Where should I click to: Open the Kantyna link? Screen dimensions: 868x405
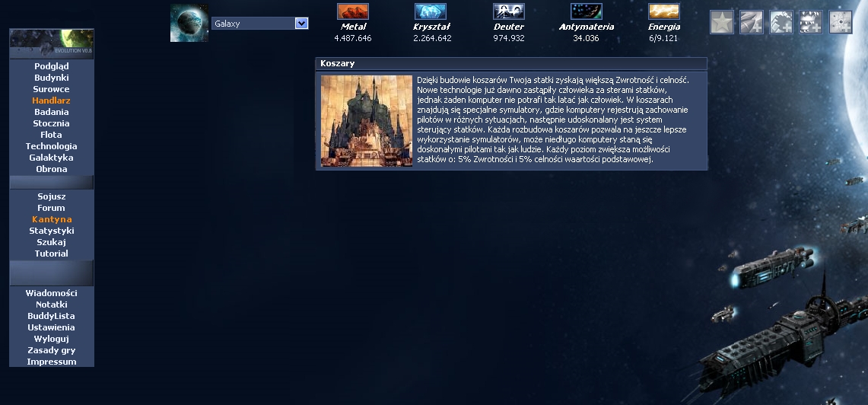pyautogui.click(x=52, y=219)
